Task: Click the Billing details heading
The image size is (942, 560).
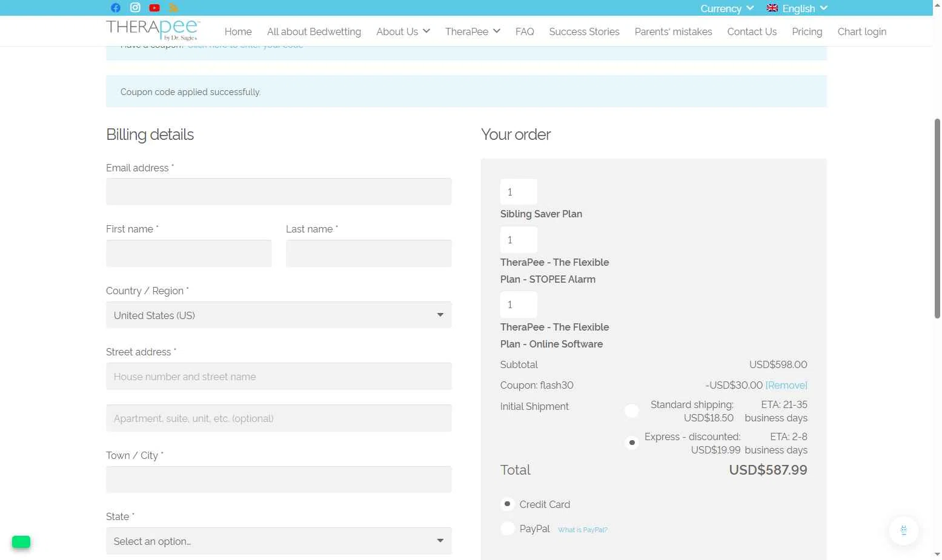Action: [150, 134]
